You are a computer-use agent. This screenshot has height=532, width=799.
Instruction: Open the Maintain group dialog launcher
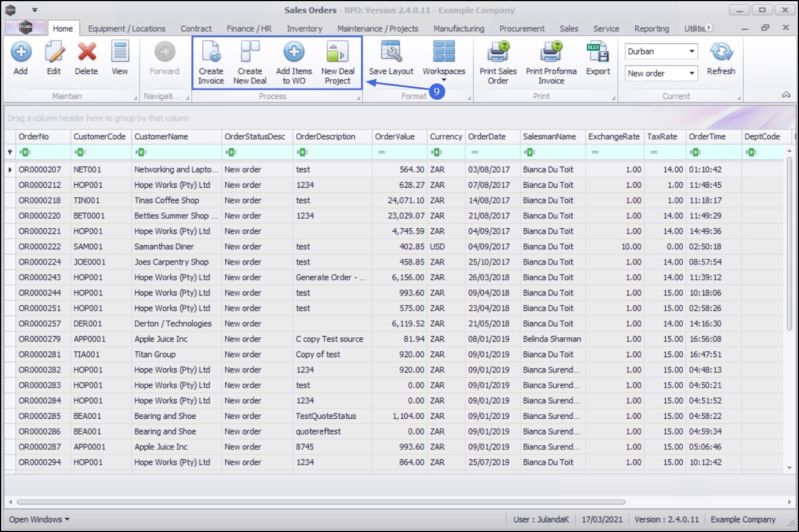(x=136, y=98)
